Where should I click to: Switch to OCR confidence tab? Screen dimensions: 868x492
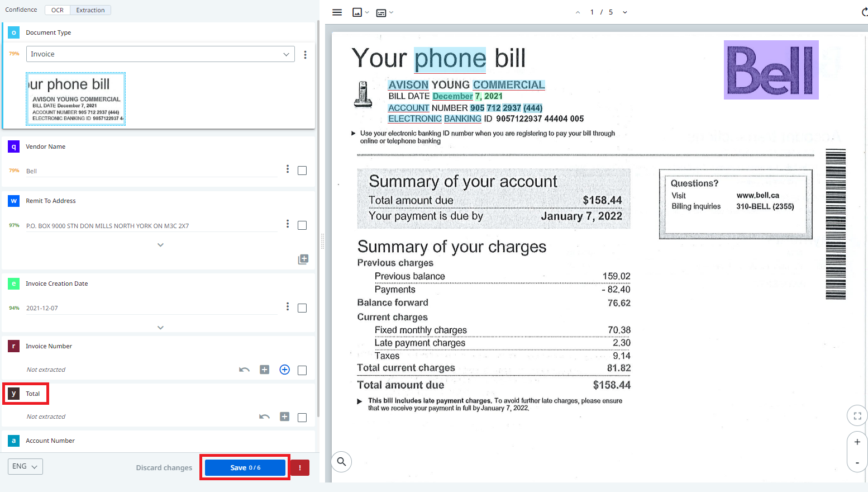click(x=58, y=10)
